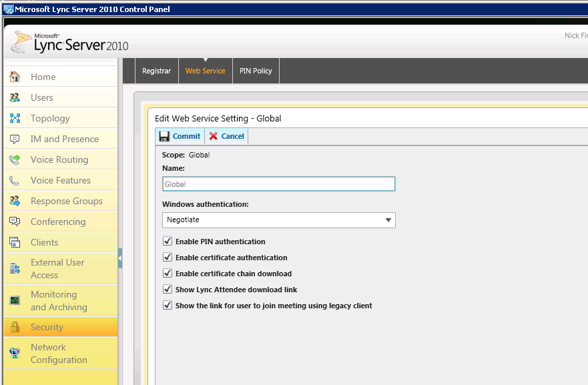Open Voice Routing via its phone icon
This screenshot has height=385, width=588.
[x=15, y=159]
